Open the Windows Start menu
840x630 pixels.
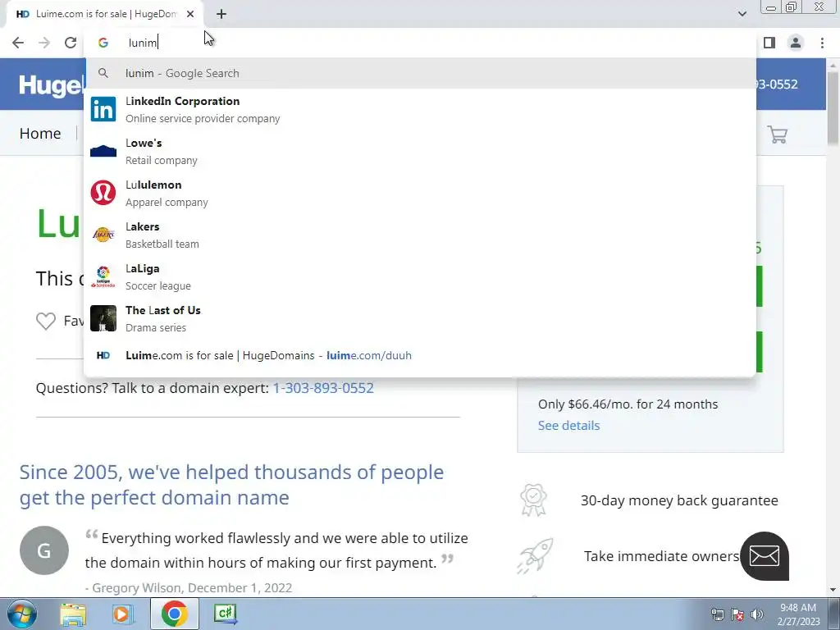click(x=21, y=614)
